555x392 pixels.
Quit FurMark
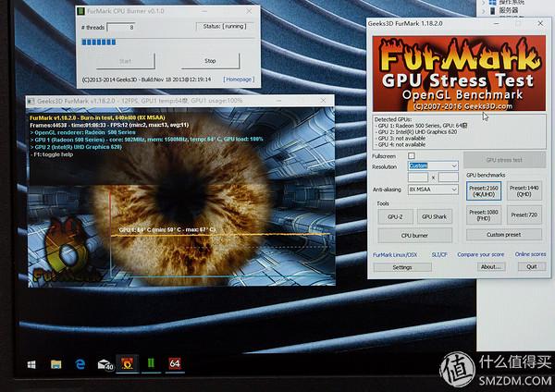(x=532, y=267)
